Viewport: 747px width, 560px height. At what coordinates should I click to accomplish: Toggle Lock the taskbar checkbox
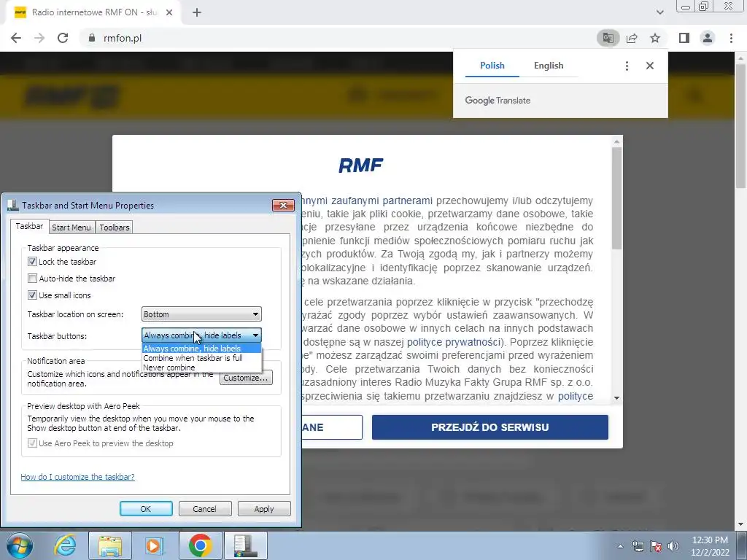pyautogui.click(x=32, y=262)
